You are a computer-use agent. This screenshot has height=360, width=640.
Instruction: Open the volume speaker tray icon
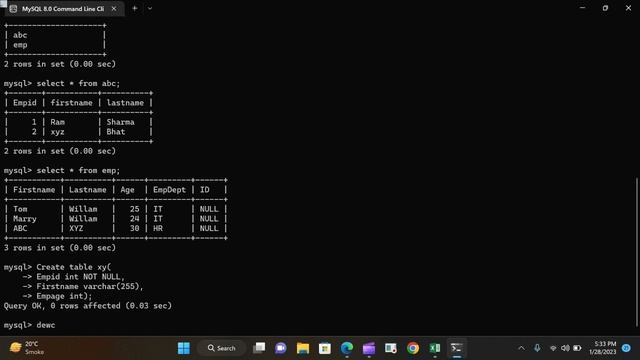pyautogui.click(x=565, y=348)
